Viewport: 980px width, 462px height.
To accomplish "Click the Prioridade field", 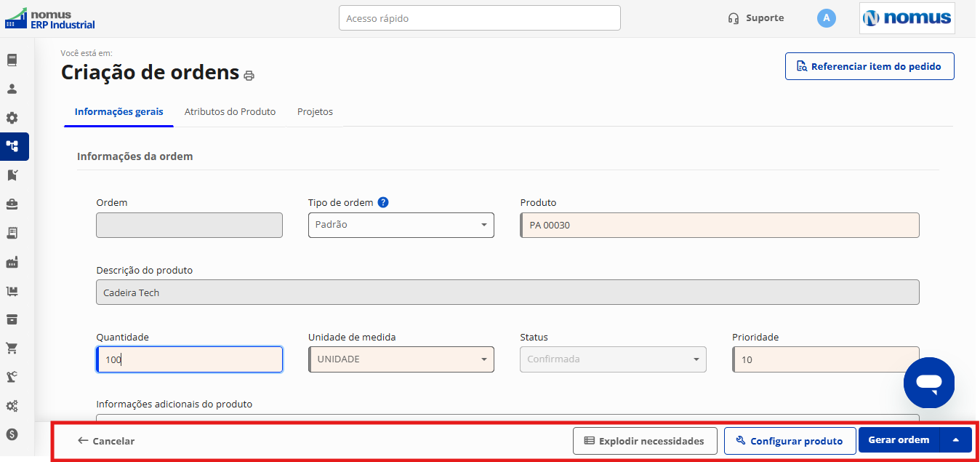I will [826, 359].
